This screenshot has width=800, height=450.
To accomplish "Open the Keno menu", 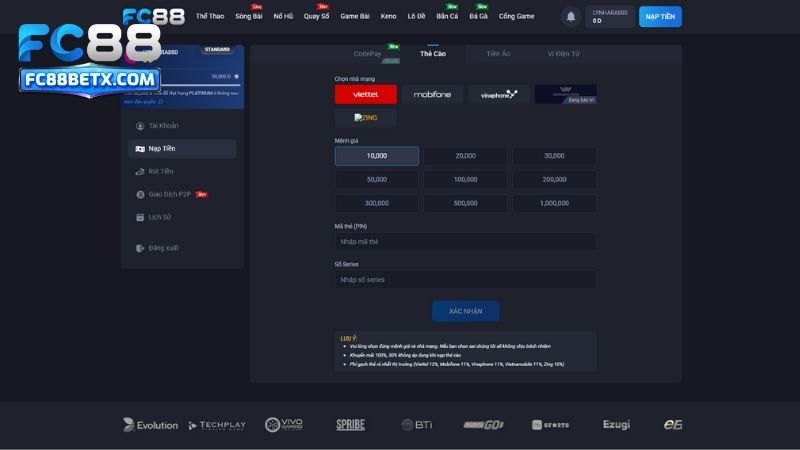I will click(388, 16).
